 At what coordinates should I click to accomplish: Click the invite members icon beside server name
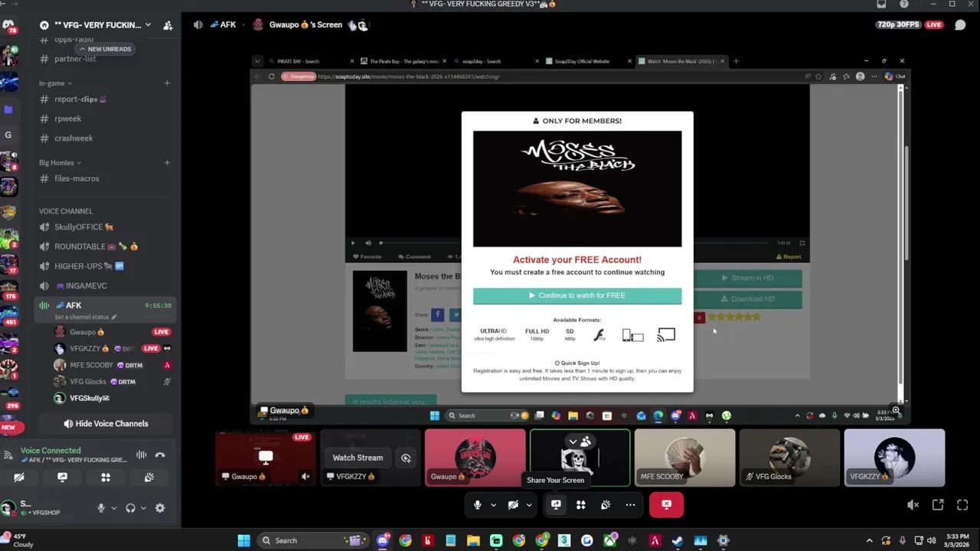pos(168,25)
